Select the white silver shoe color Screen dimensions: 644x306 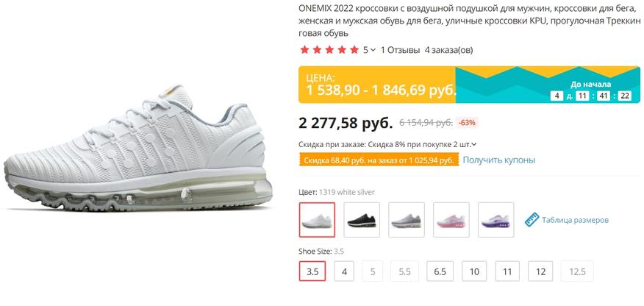[317, 220]
